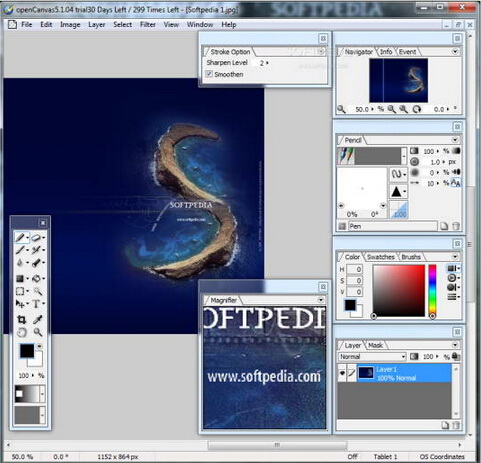Screen dimensions: 481x463
Task: Click the Navigator preview thumbnail
Action: (x=398, y=80)
